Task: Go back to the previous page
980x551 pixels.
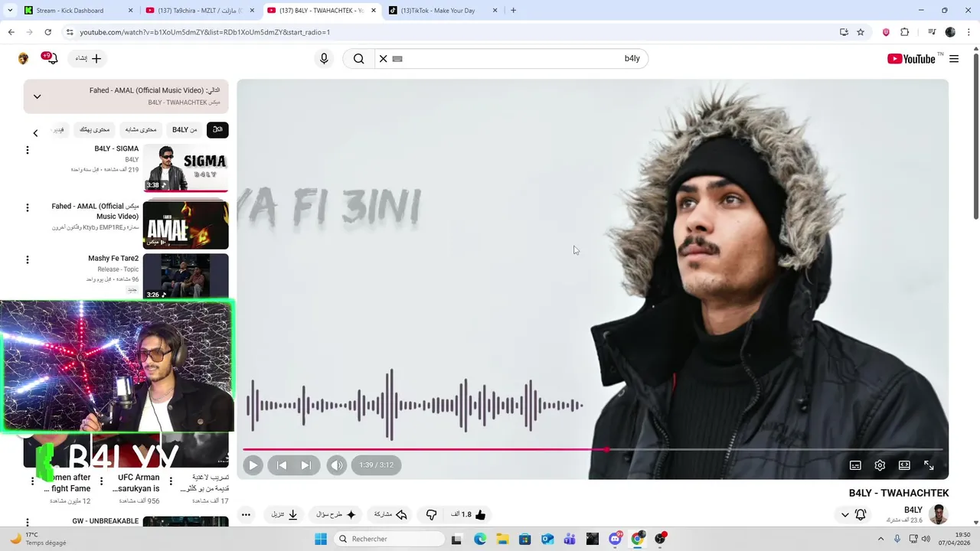Action: pos(11,32)
